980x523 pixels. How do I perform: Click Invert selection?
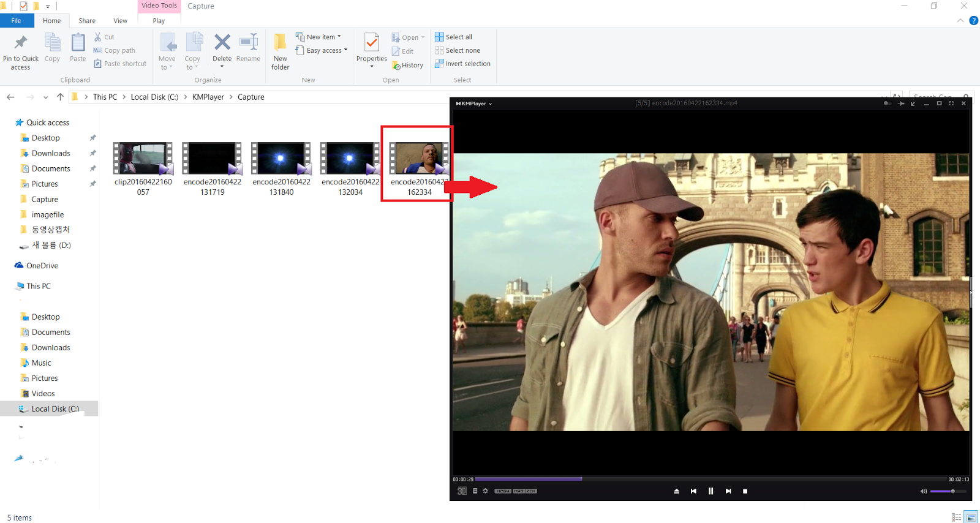(x=462, y=64)
